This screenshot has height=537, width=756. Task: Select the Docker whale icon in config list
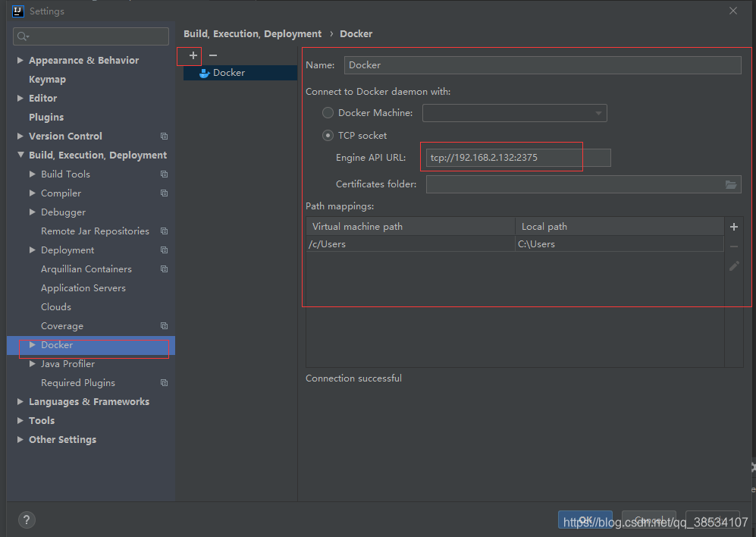pos(203,73)
